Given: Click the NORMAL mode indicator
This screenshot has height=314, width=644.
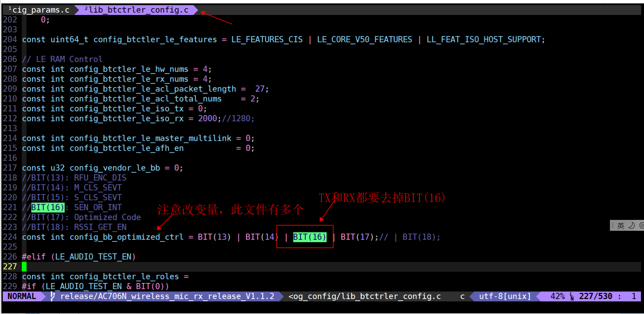Looking at the screenshot, I should (x=22, y=296).
